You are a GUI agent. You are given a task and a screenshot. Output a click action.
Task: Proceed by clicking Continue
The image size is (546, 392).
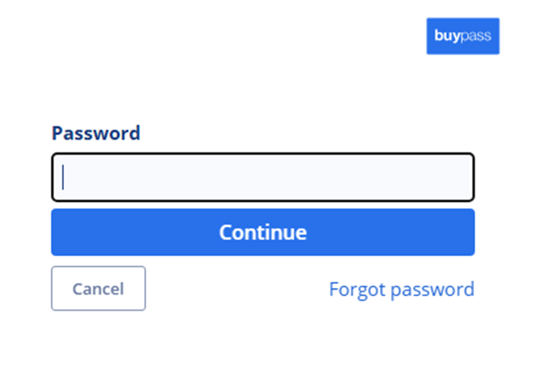263,232
